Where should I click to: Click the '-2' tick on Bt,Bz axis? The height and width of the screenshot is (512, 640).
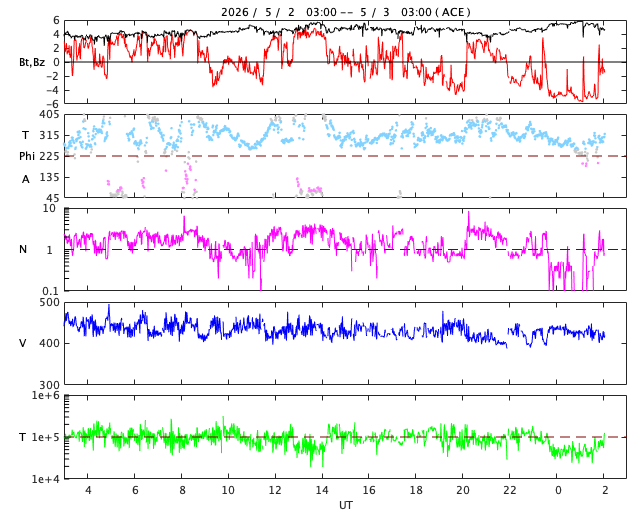click(x=52, y=76)
